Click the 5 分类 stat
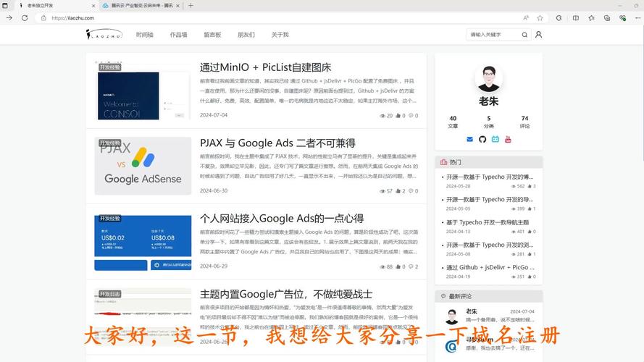Screen dimensions: 644x362 [489, 122]
